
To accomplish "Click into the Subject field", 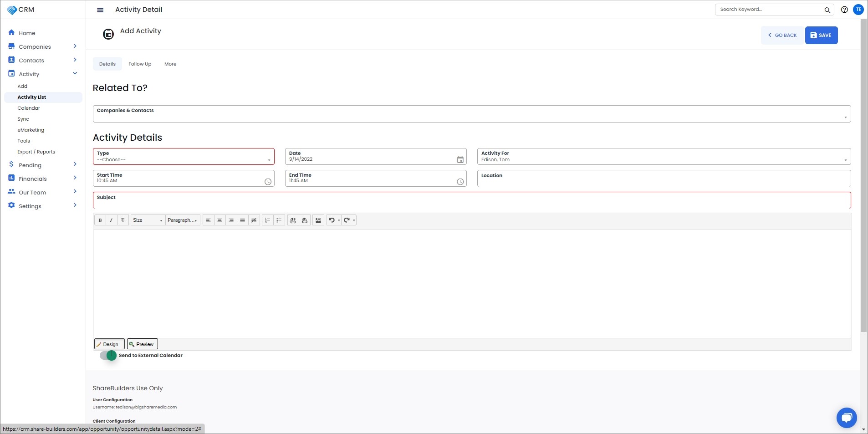I will [x=472, y=200].
